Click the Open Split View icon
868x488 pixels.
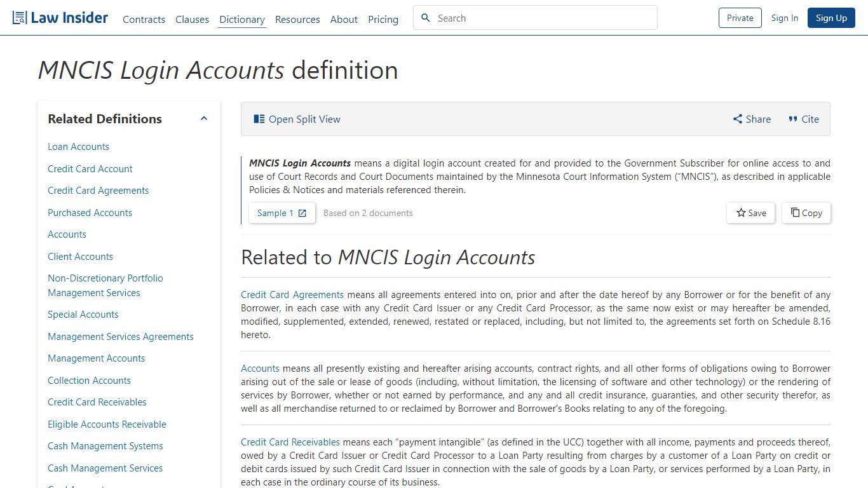point(259,119)
